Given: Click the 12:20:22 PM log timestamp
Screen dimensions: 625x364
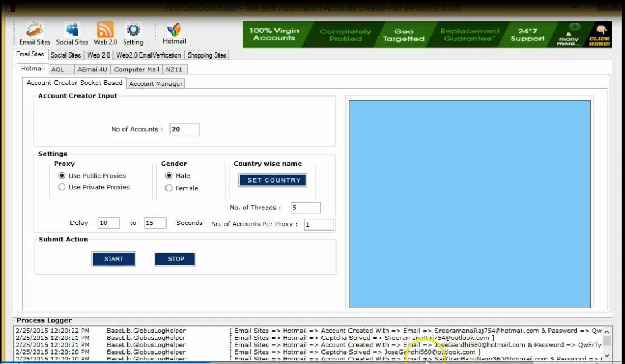Looking at the screenshot, I should pyautogui.click(x=53, y=331).
